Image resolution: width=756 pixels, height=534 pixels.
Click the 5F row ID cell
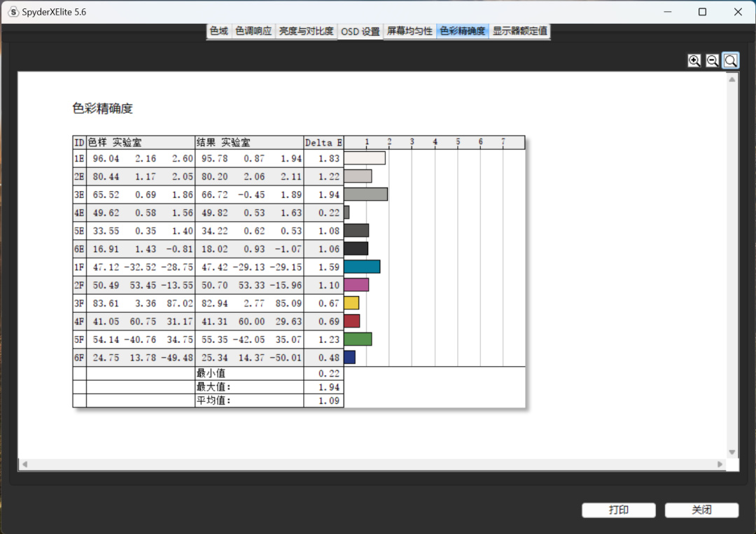point(79,339)
